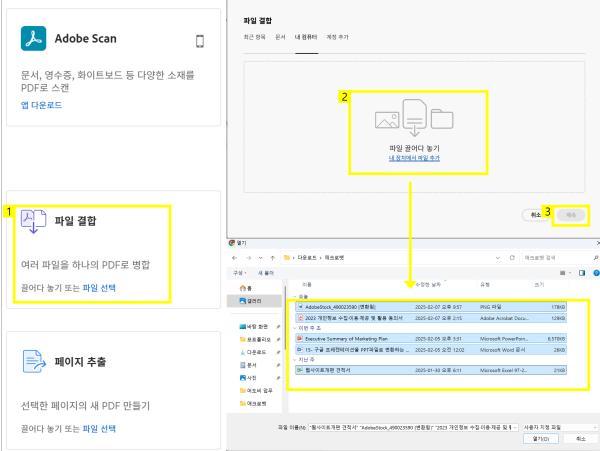Open the 사용자 지정 파일 file type dropdown

point(561,427)
